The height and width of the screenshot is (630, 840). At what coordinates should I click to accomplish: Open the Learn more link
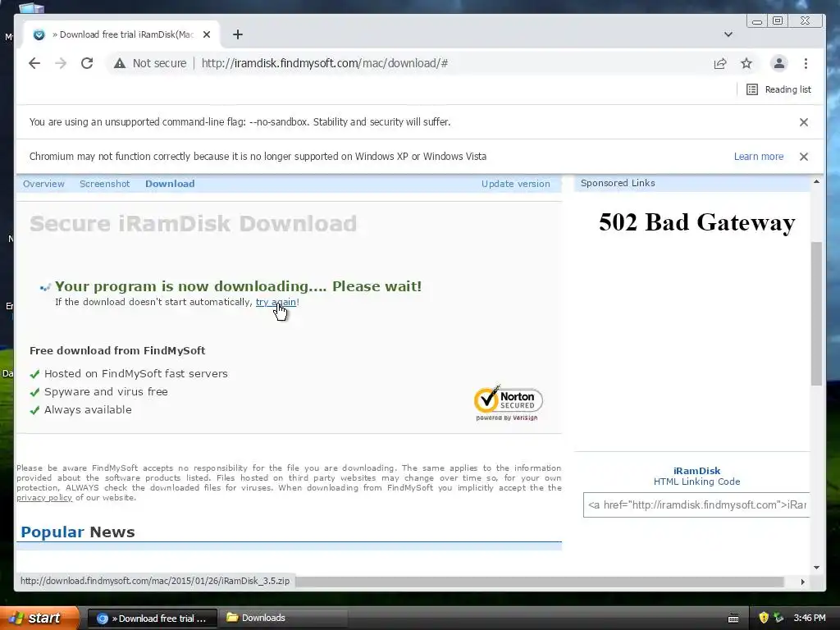(759, 157)
